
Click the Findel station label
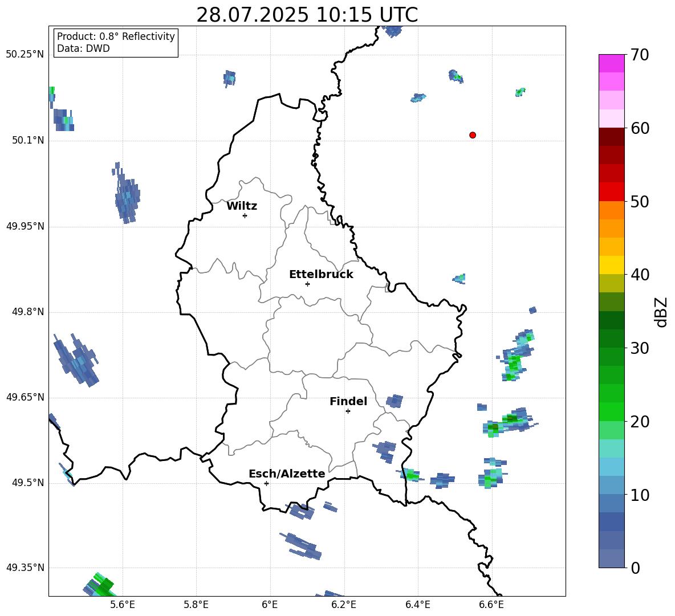click(348, 401)
